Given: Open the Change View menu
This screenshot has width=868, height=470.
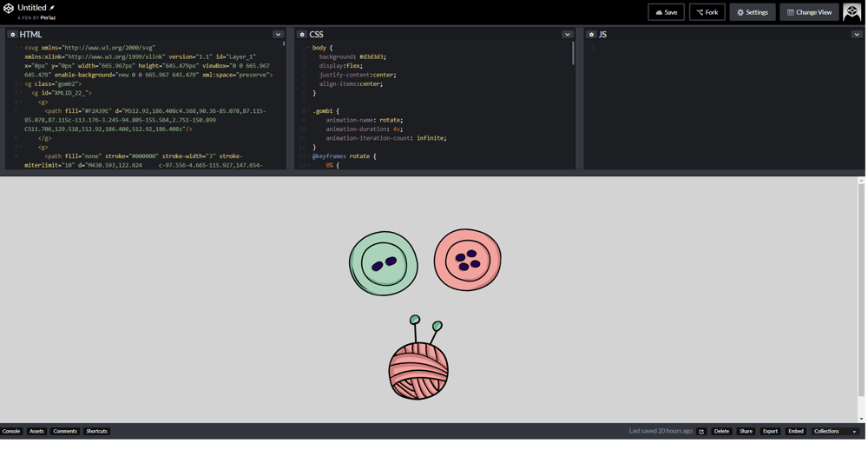Looking at the screenshot, I should coord(809,12).
